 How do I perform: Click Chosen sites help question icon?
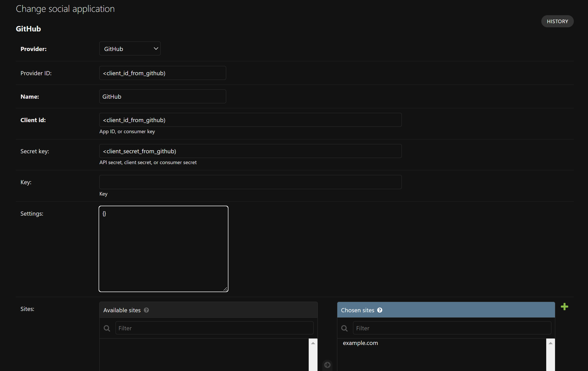tap(380, 310)
